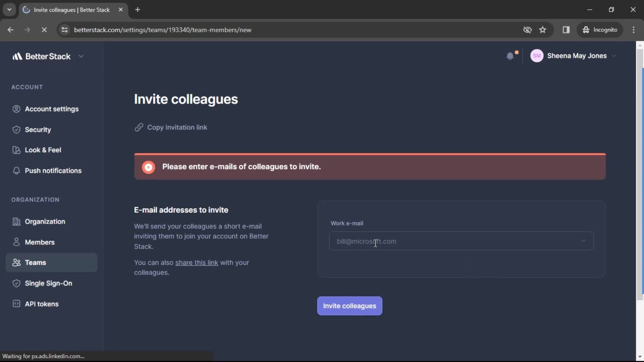The height and width of the screenshot is (362, 644).
Task: Navigate to the Organization page
Action: click(x=52, y=222)
